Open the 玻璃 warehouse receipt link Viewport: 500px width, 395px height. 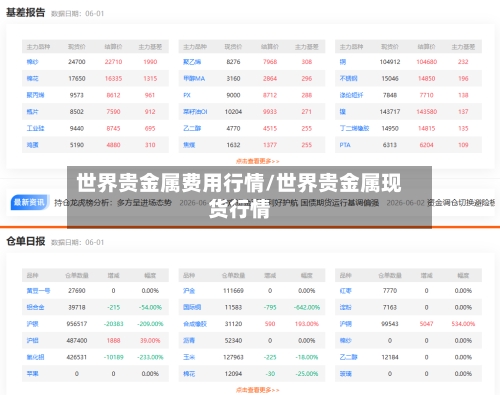[x=346, y=374]
